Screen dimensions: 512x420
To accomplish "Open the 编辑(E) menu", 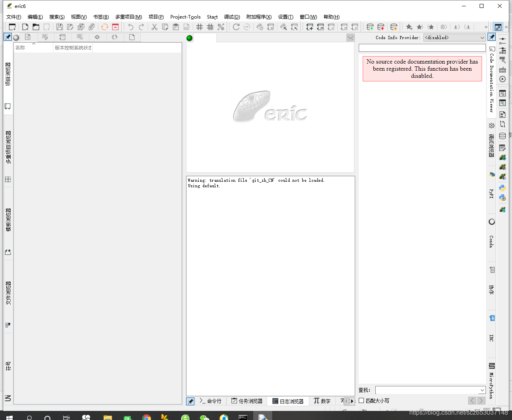I will tap(35, 17).
